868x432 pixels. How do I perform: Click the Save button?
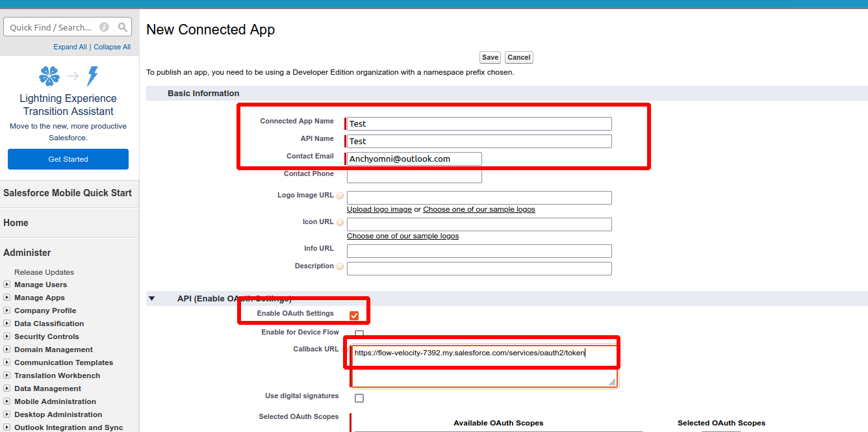[491, 57]
